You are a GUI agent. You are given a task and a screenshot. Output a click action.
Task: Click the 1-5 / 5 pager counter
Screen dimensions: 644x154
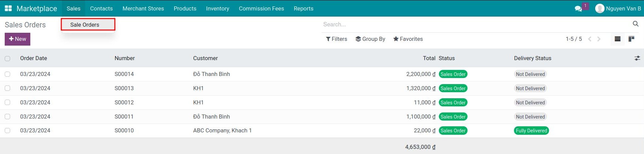click(x=574, y=39)
